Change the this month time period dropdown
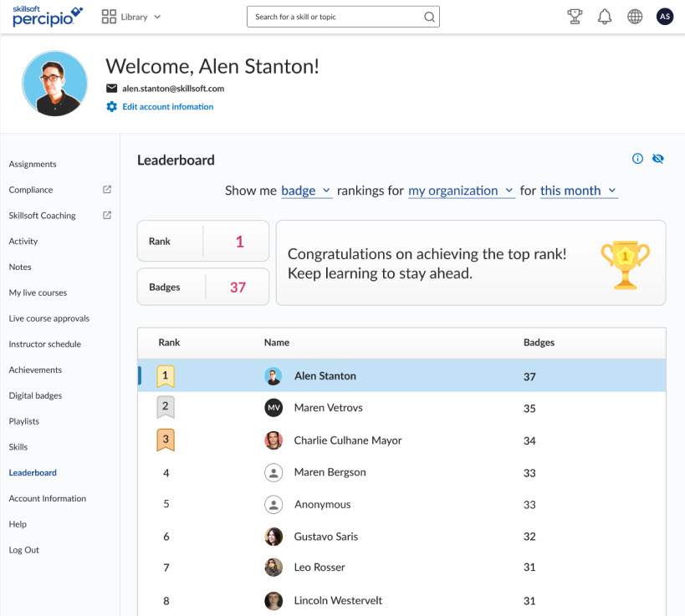Viewport: 685px width, 616px height. pos(578,191)
